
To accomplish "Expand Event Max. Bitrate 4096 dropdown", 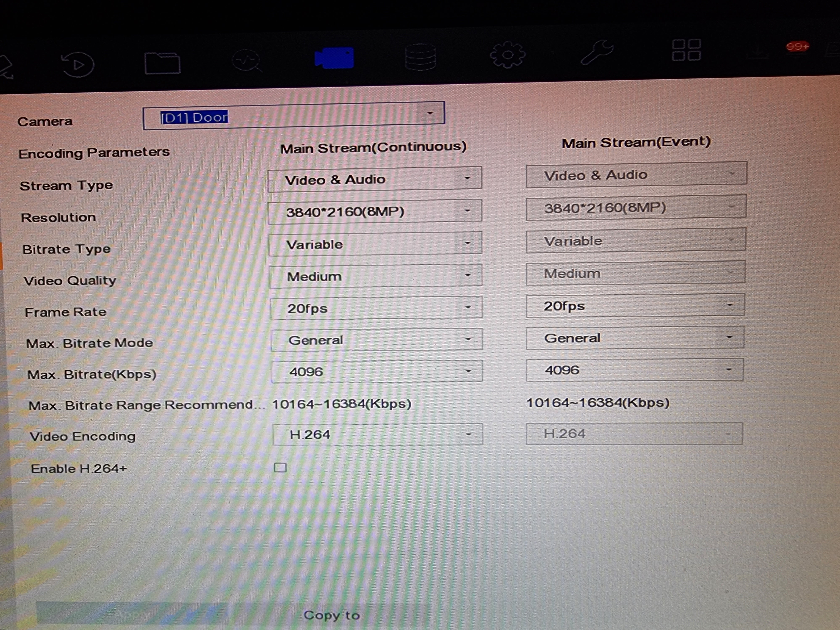I will 728,369.
